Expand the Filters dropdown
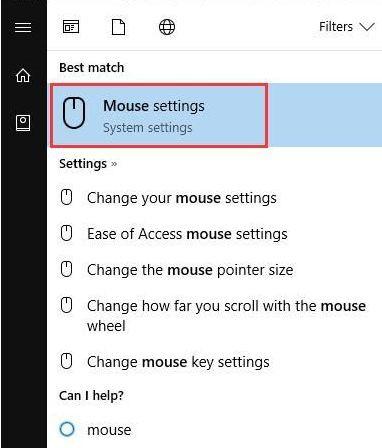Image resolution: width=382 pixels, height=448 pixels. (x=347, y=27)
